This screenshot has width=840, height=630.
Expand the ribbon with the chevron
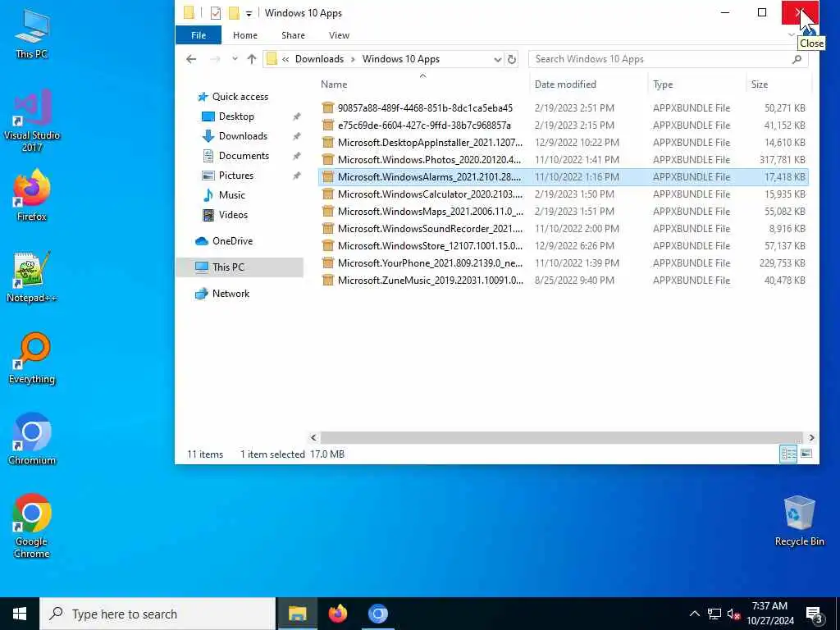(x=792, y=34)
